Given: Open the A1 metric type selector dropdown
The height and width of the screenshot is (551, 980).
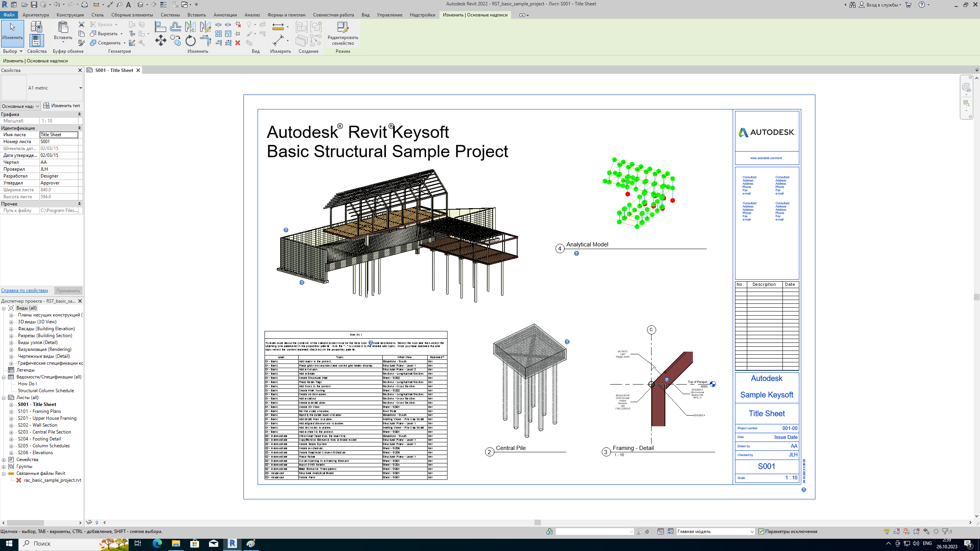Looking at the screenshot, I should 80,88.
